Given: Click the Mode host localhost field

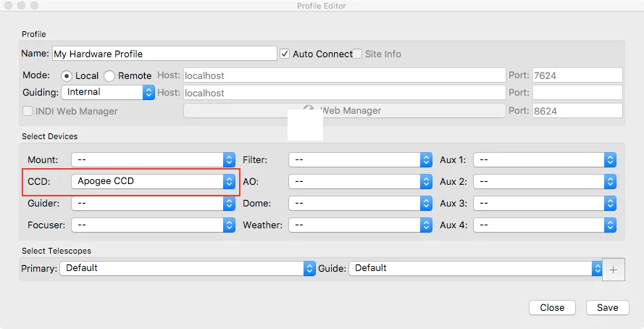Looking at the screenshot, I should point(345,75).
